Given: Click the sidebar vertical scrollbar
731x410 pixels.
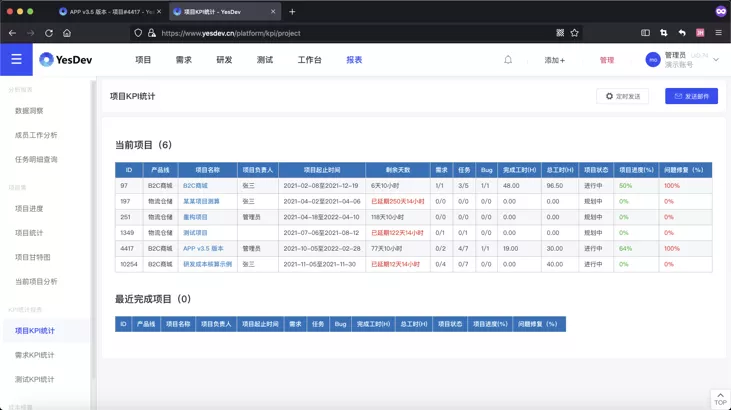Looking at the screenshot, I should [93, 229].
